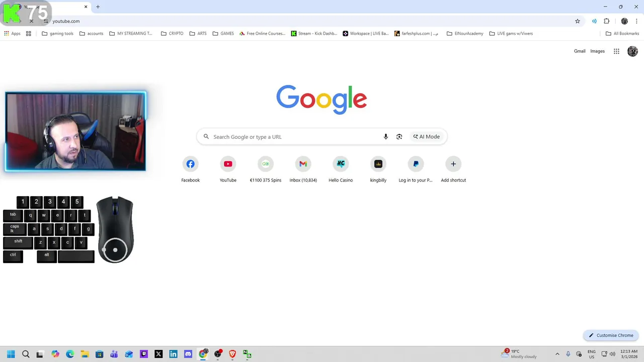Viewport: 644px width, 362px height.
Task: Expand the All Bookmarks folder
Action: 622,34
